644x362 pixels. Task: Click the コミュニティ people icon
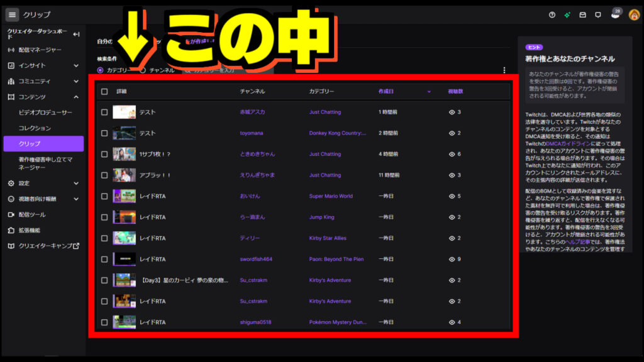coord(11,81)
